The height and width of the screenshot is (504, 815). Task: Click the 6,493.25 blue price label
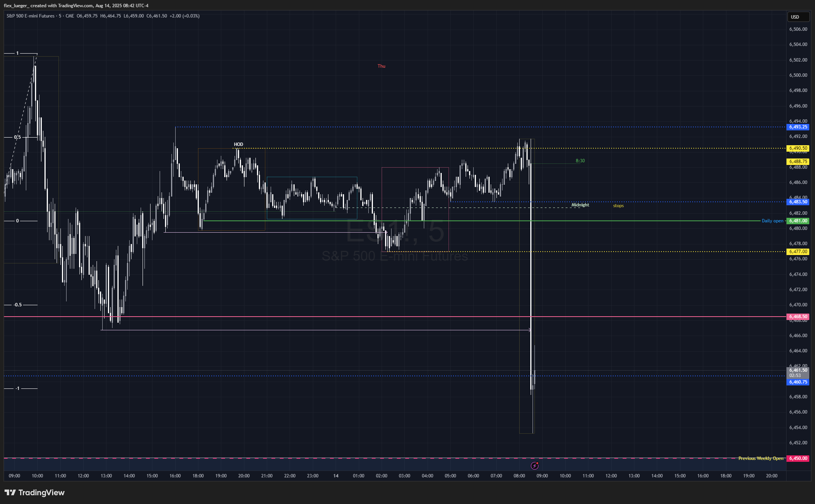tap(798, 127)
